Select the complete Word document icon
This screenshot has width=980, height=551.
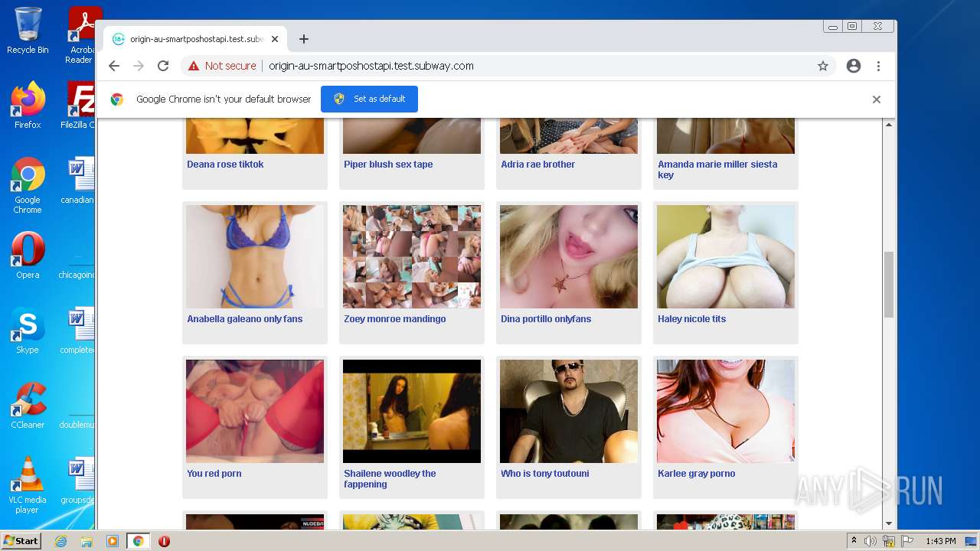[78, 331]
